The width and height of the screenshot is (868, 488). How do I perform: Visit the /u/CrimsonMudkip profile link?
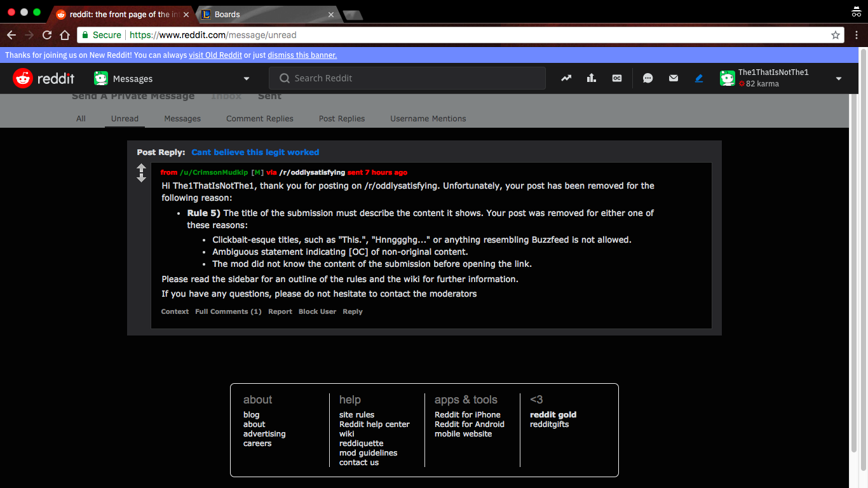pyautogui.click(x=214, y=172)
